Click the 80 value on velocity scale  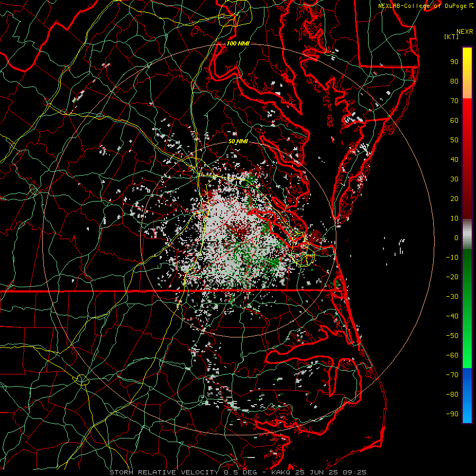454,81
